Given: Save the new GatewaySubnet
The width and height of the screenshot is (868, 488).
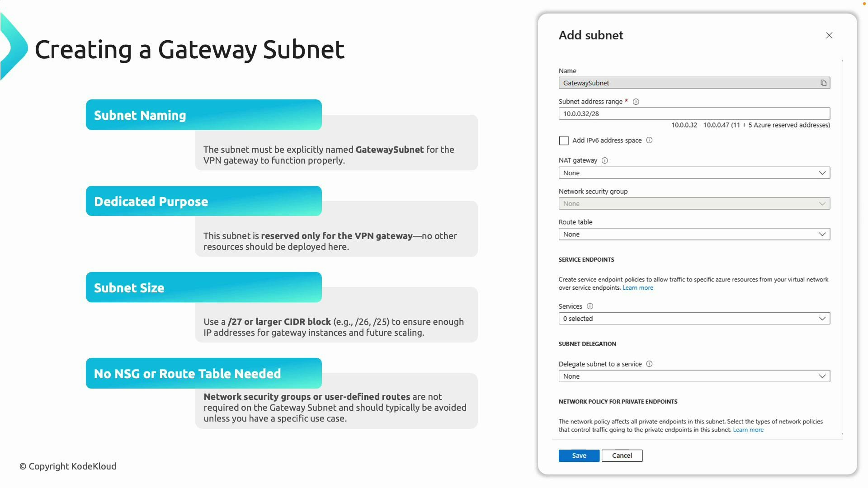Looking at the screenshot, I should (579, 455).
